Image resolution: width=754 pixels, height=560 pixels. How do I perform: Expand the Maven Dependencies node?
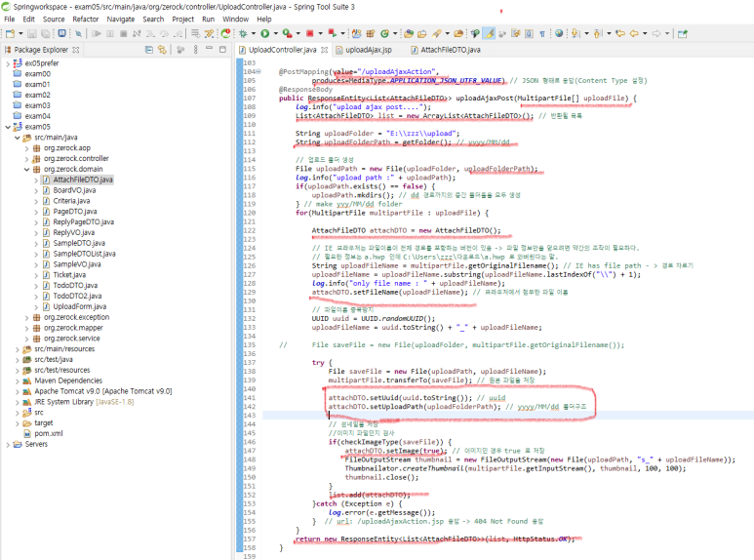click(x=18, y=381)
